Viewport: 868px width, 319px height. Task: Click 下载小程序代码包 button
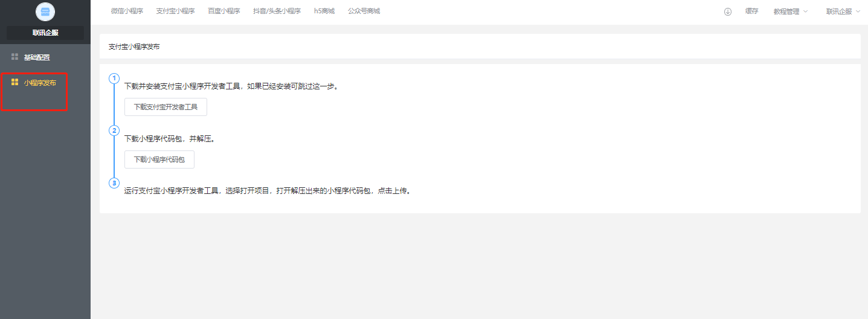[159, 159]
